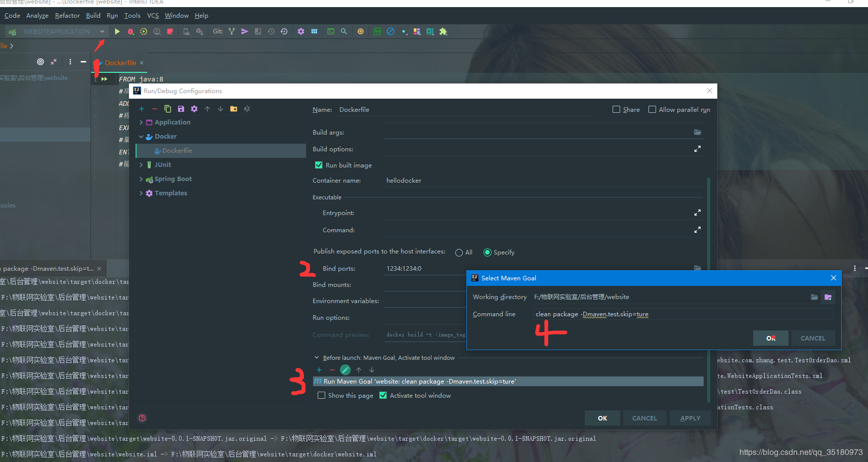Viewport: 868px width, 462px height.
Task: Check Show this page option
Action: tap(321, 395)
